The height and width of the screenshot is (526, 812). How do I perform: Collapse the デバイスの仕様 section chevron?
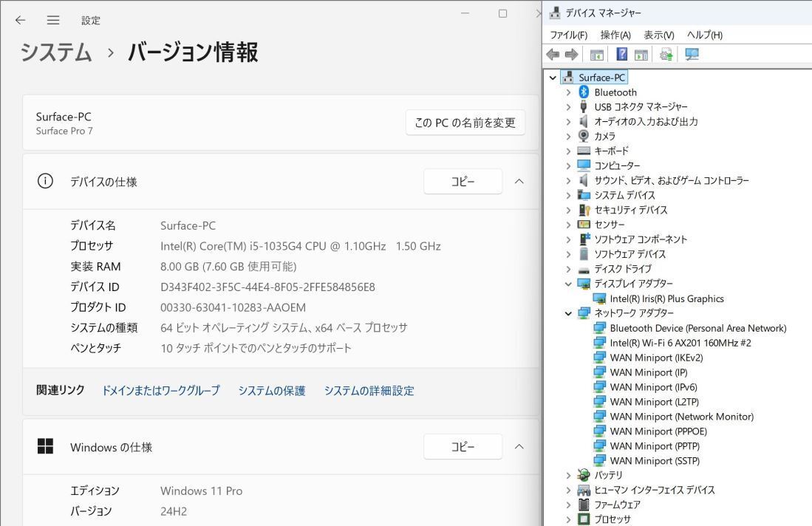click(519, 181)
